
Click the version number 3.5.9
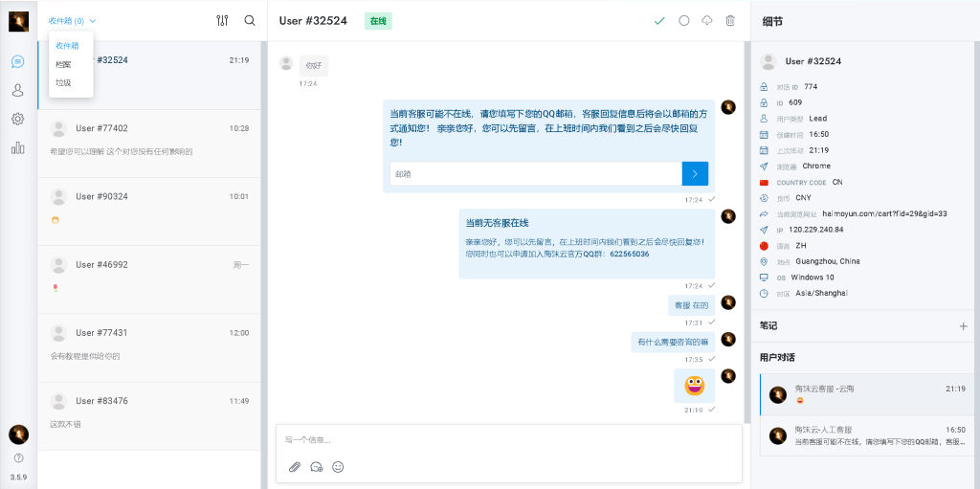tap(18, 478)
